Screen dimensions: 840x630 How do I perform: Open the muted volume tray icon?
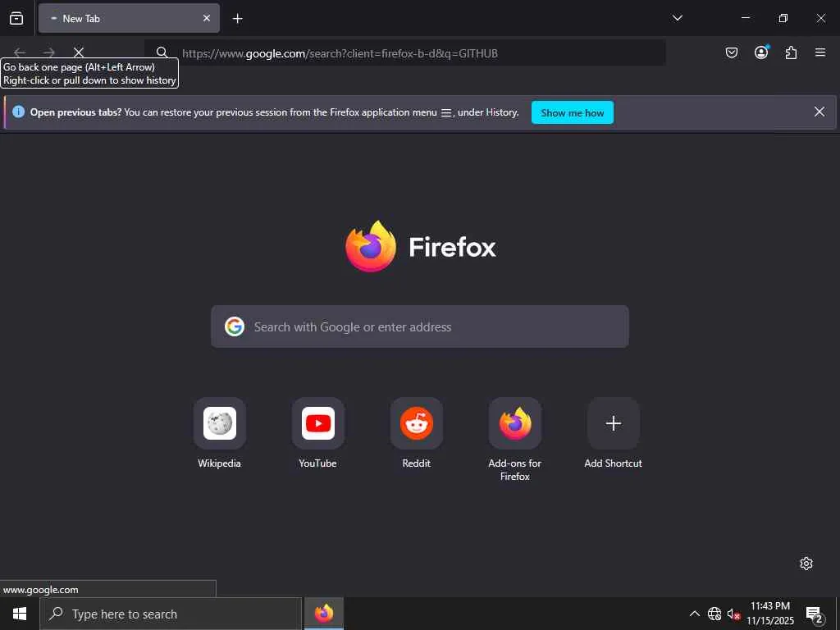tap(733, 614)
